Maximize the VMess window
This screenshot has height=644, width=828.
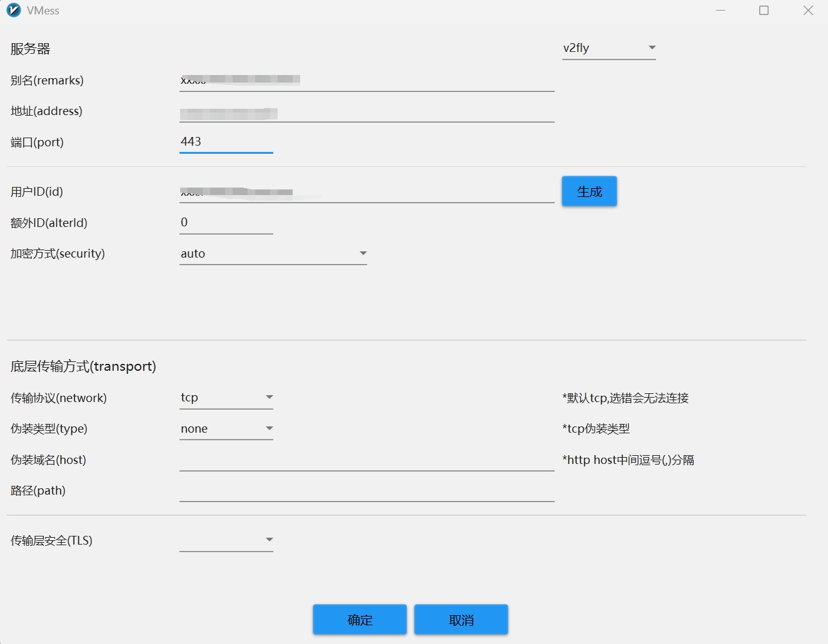click(x=764, y=11)
